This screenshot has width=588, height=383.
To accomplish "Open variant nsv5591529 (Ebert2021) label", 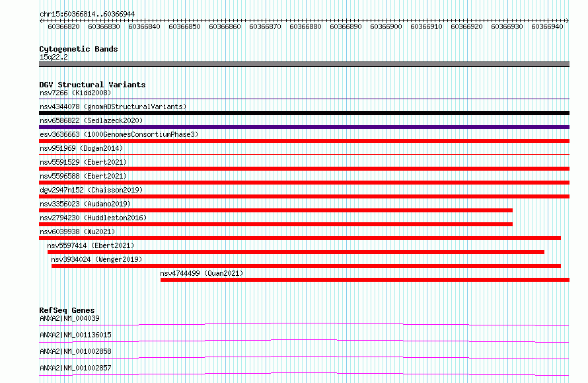I will pyautogui.click(x=83, y=162).
